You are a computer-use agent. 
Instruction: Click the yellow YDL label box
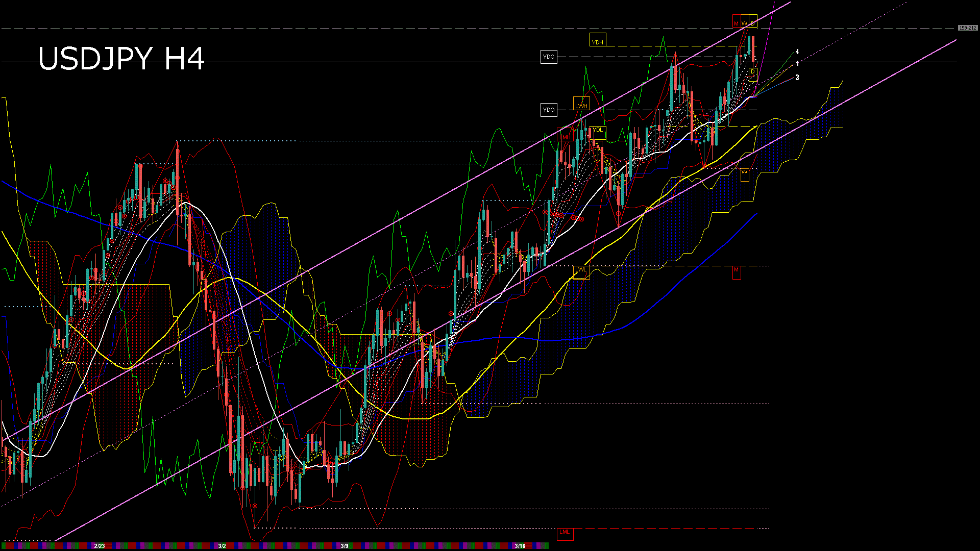tap(598, 131)
